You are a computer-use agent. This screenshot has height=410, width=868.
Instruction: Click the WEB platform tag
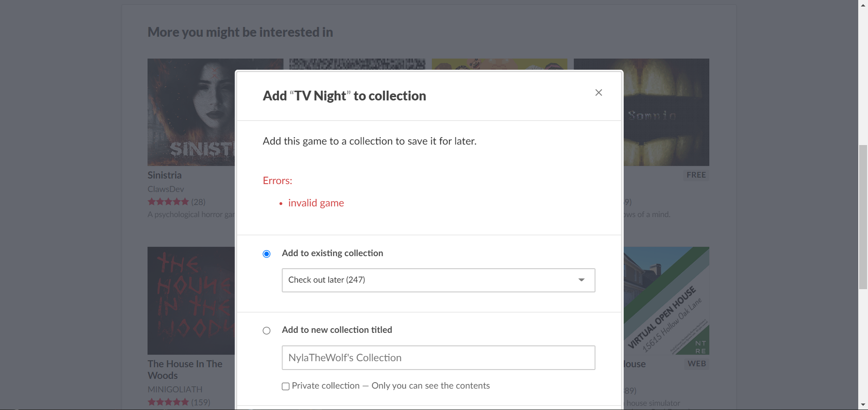click(697, 364)
